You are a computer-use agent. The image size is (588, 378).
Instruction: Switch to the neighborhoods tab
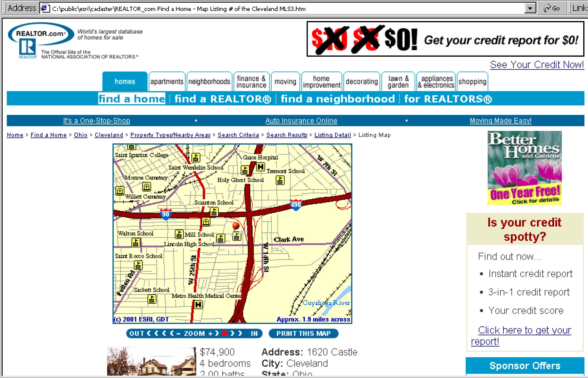click(209, 81)
